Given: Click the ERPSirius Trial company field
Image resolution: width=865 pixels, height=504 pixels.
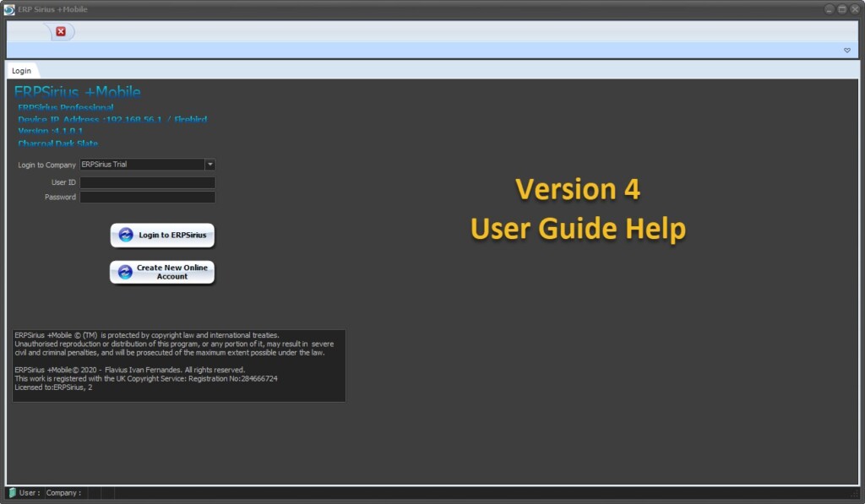Looking at the screenshot, I should coord(142,165).
